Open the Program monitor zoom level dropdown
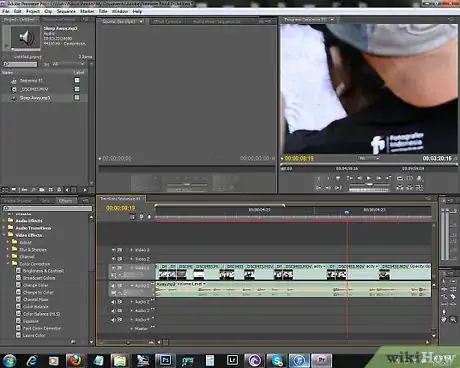The image size is (460, 368). pyautogui.click(x=369, y=158)
